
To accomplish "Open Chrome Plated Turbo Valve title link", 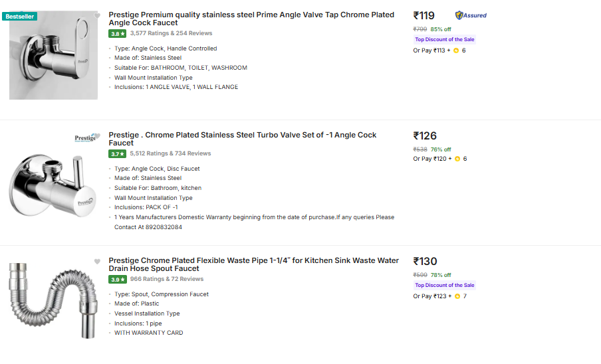I will 242,139.
